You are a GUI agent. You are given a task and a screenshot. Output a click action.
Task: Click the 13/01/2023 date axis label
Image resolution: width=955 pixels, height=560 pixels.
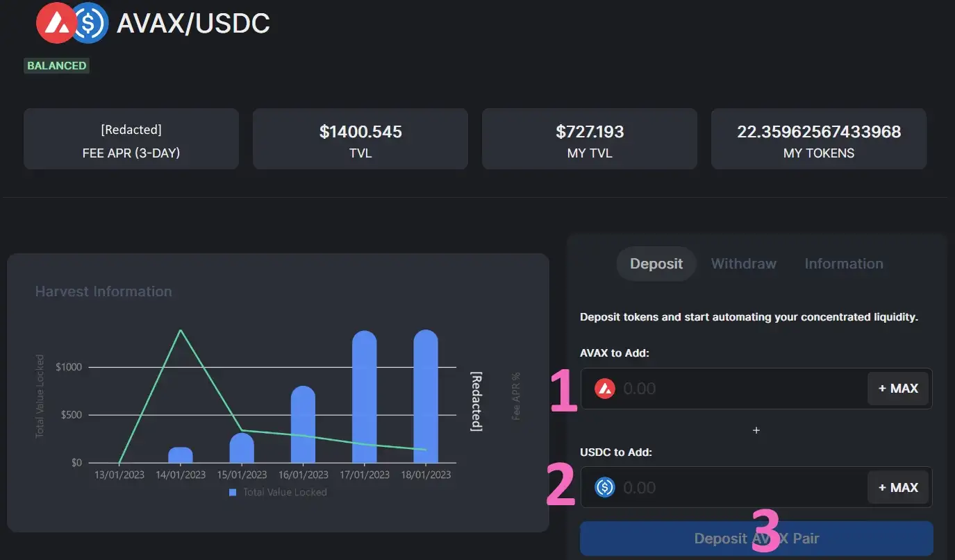[119, 475]
